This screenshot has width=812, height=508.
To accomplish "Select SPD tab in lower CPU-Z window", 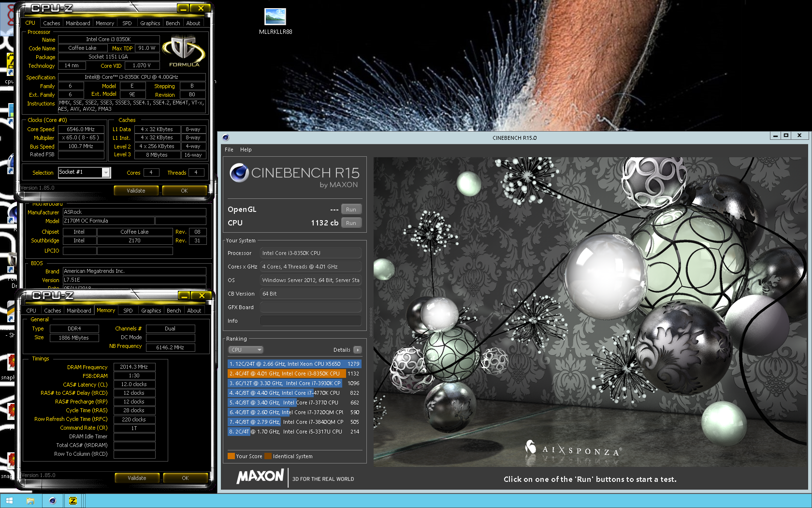I will coord(128,311).
